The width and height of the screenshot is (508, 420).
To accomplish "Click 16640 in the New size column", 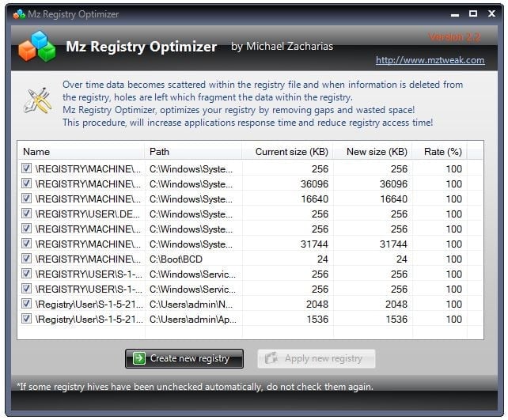I will pos(393,199).
